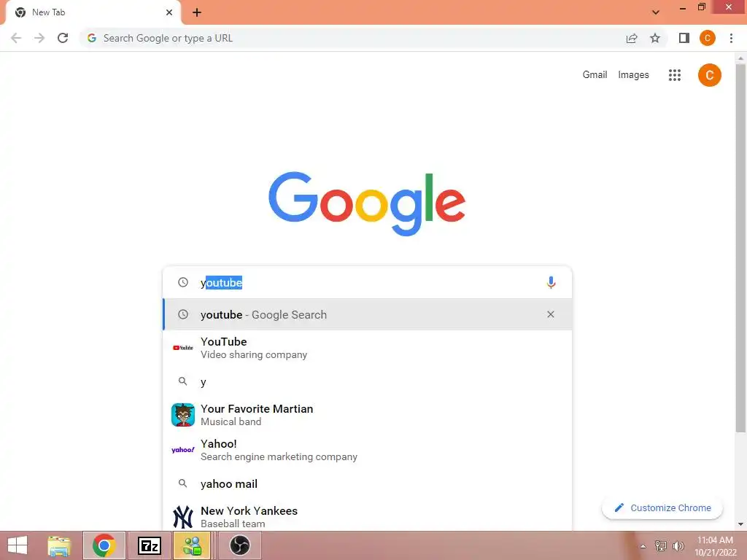747x560 pixels.
Task: Bookmark this tab with the star icon
Action: (x=655, y=38)
